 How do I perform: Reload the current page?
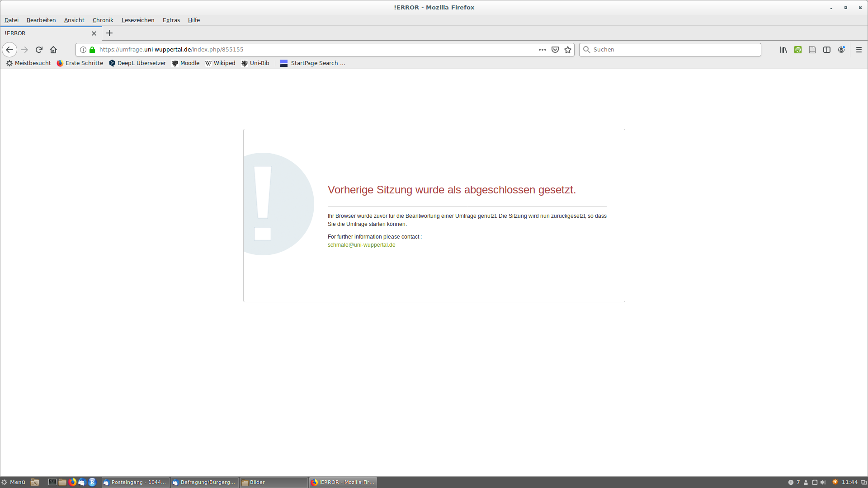click(39, 50)
